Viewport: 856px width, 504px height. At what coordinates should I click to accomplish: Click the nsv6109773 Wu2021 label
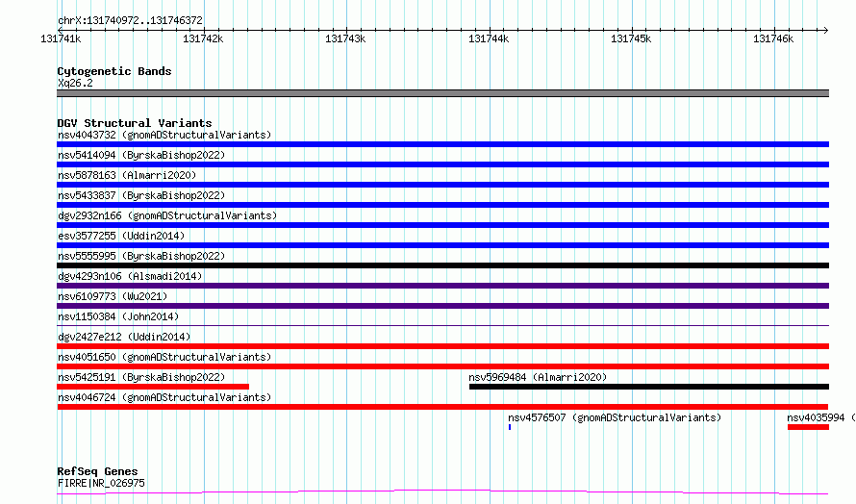coord(113,296)
